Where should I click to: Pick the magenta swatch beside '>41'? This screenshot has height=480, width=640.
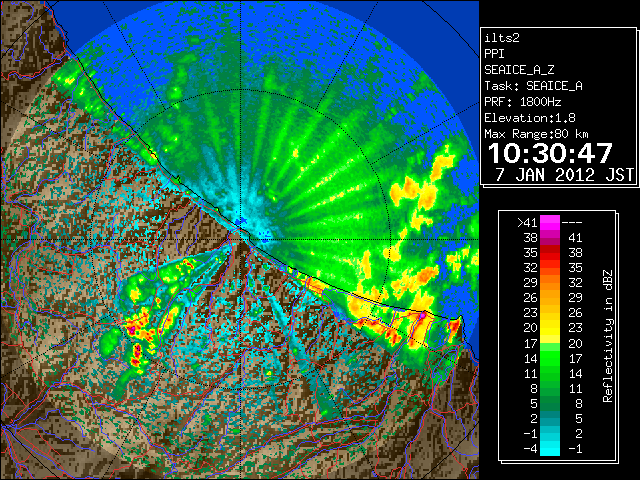click(550, 223)
